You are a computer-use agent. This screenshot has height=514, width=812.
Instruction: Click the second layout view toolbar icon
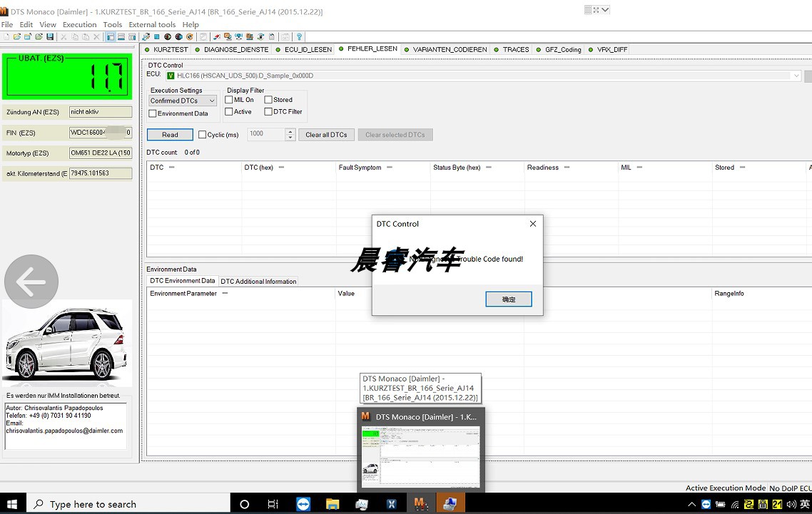point(121,37)
